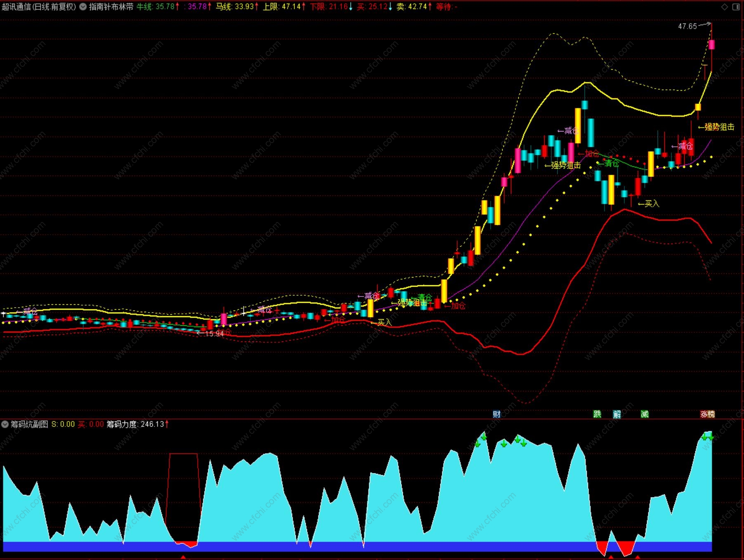Click the S: 0.00 readout in sub-chart
744x560 pixels.
[63, 424]
